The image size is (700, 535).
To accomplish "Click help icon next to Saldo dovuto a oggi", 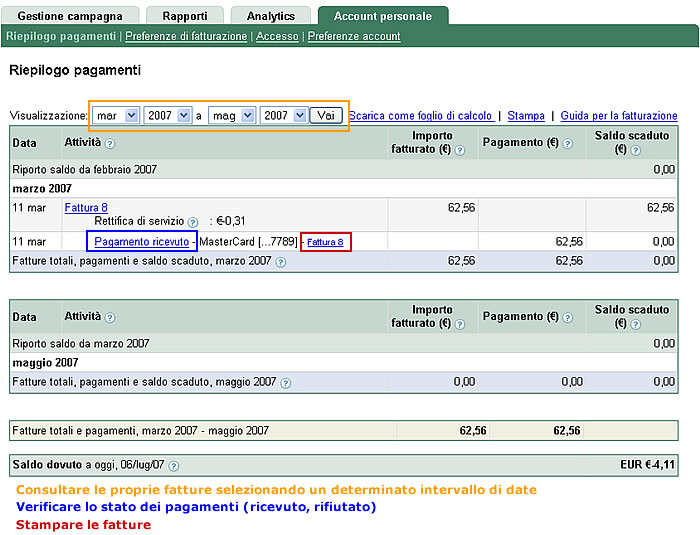I will tap(174, 466).
